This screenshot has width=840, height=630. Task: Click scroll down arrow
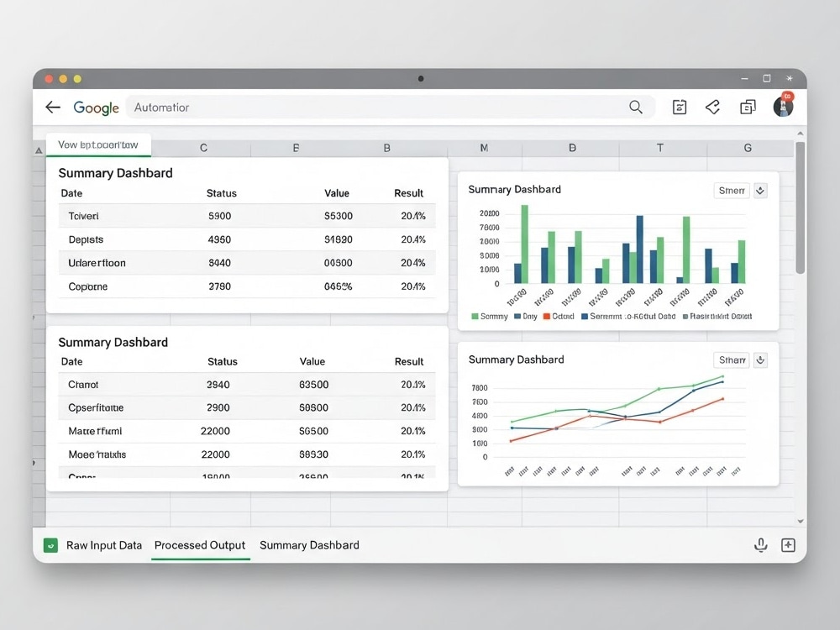[x=801, y=522]
